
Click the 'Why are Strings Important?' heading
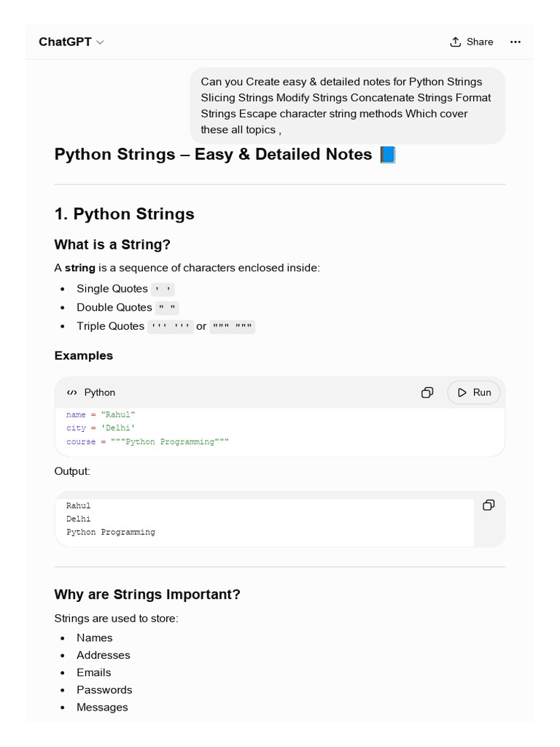(147, 595)
